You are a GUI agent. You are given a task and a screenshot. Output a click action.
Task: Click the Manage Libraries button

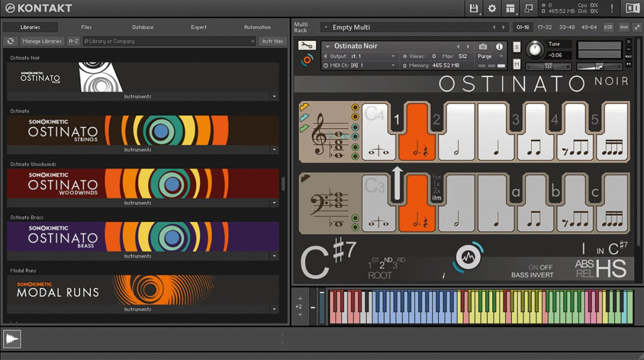(42, 41)
